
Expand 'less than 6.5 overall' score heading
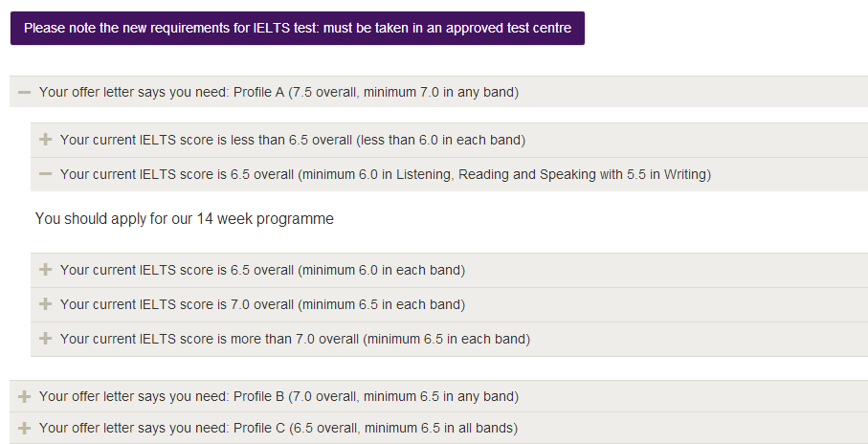pyautogui.click(x=292, y=140)
